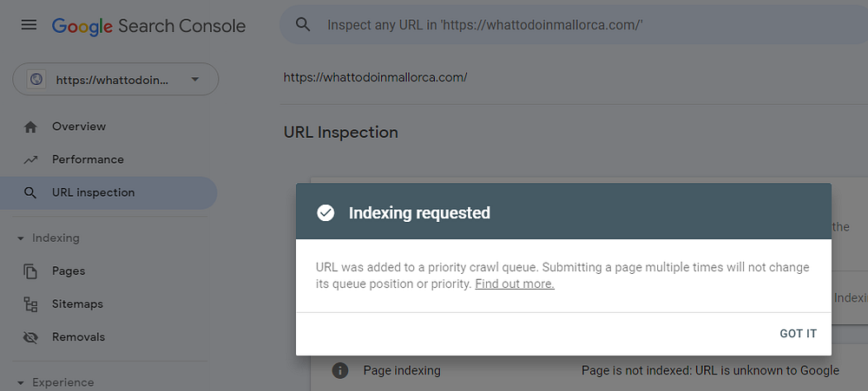Click the Indexing requested checkmark icon

(x=325, y=213)
